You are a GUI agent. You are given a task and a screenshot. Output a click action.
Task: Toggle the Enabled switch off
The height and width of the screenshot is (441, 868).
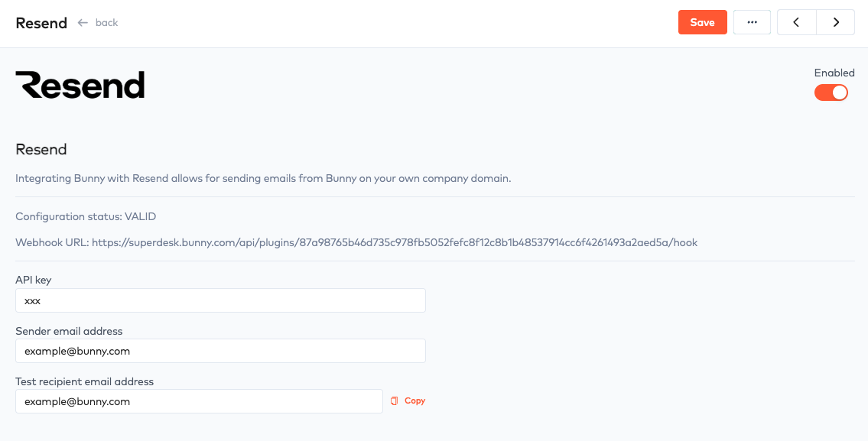831,92
